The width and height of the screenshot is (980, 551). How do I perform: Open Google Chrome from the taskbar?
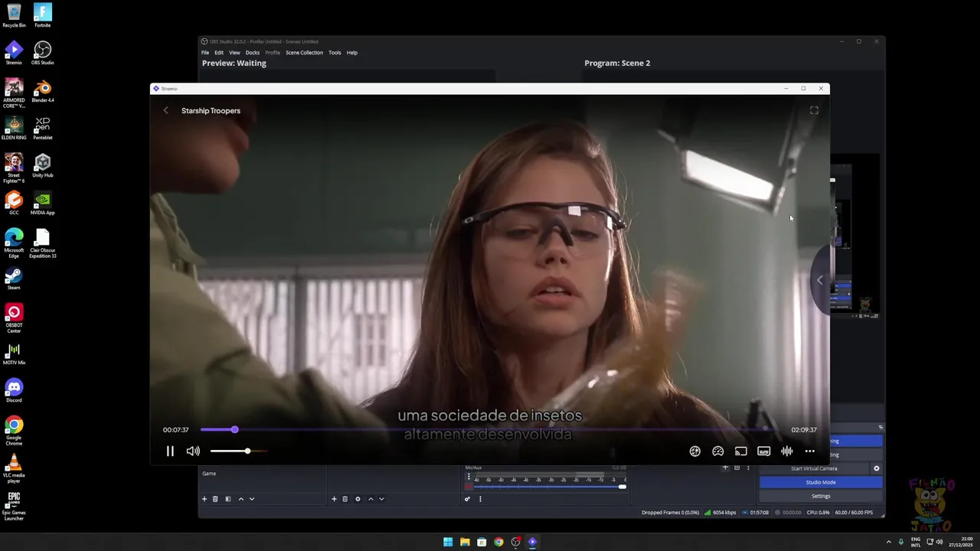coord(498,542)
